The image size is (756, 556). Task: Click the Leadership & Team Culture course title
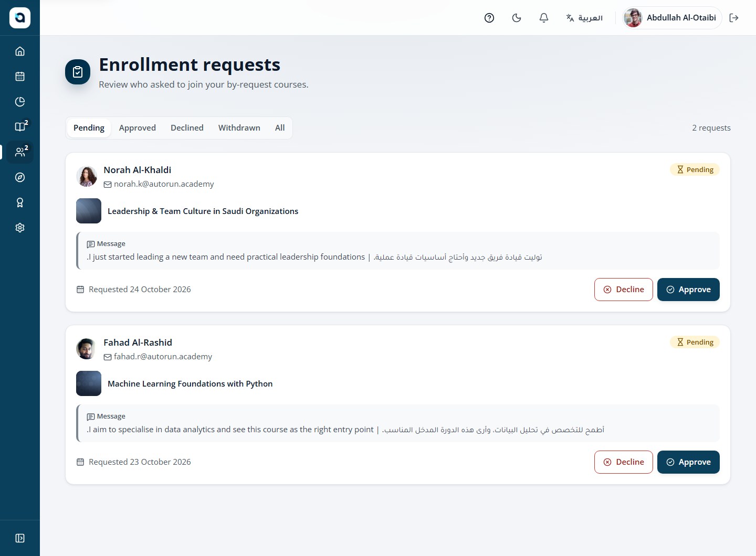click(203, 211)
